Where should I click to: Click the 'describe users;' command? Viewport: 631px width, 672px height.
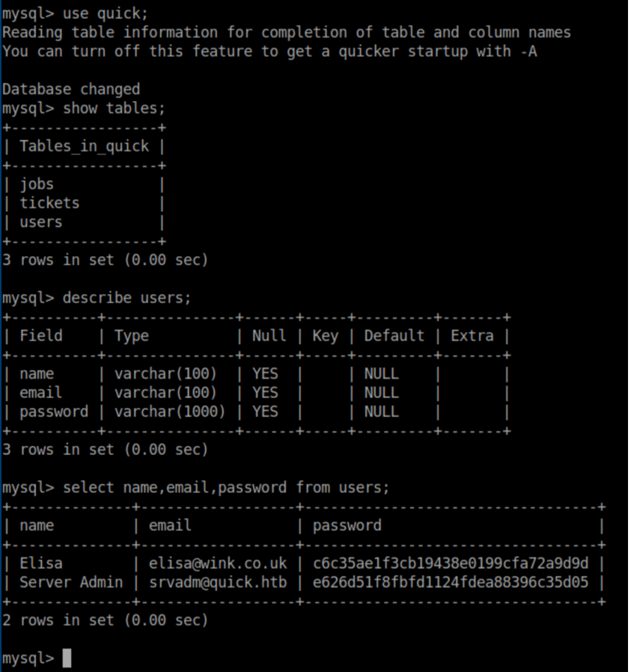click(126, 298)
